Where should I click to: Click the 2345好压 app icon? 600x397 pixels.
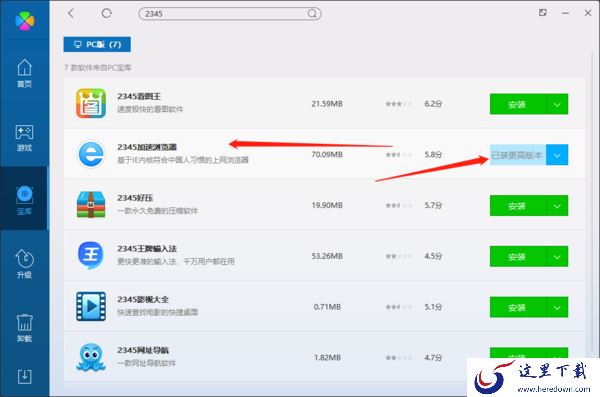point(91,205)
